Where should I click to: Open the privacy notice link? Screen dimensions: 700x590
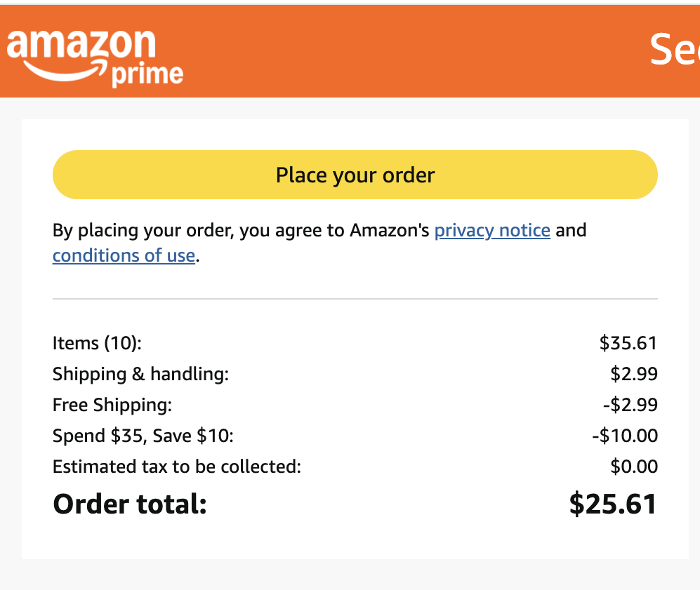coord(492,230)
